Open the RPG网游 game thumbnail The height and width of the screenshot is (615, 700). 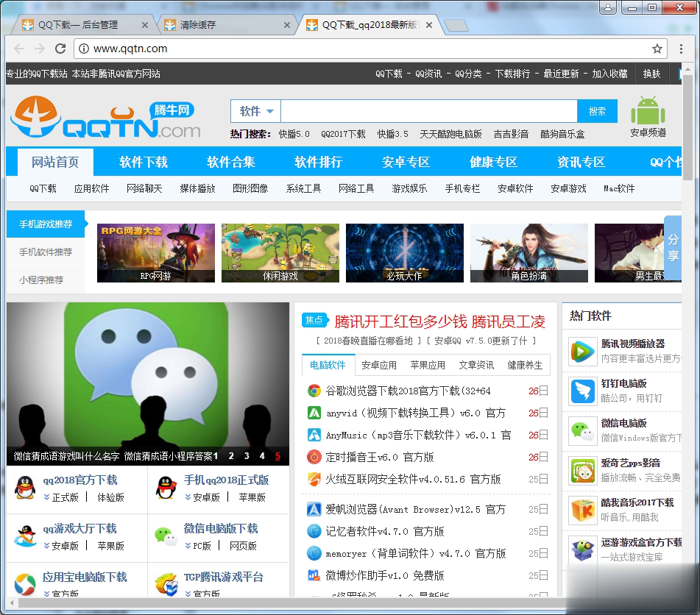pos(156,253)
